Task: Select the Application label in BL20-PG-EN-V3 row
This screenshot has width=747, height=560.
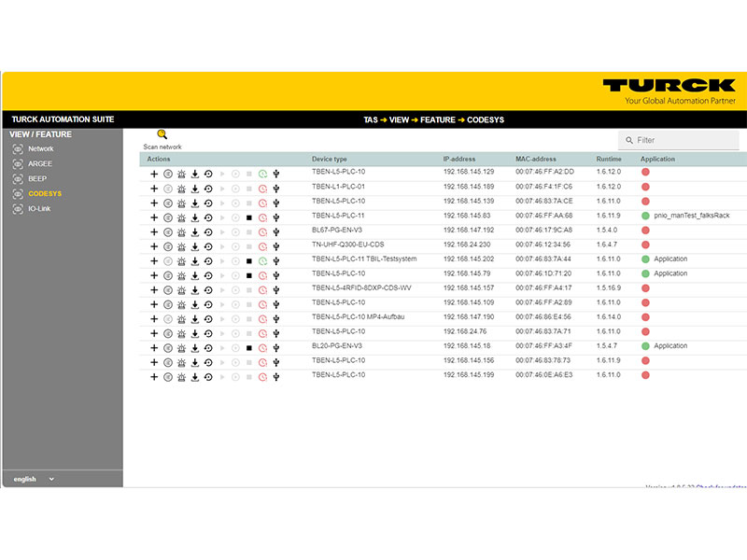Action: pos(670,346)
